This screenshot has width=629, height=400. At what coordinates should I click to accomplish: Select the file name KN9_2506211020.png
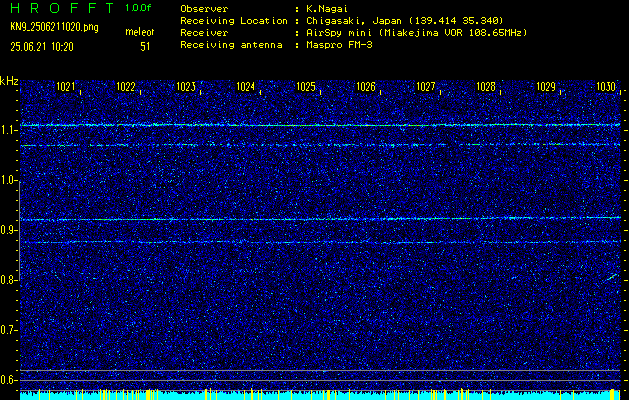click(x=55, y=27)
